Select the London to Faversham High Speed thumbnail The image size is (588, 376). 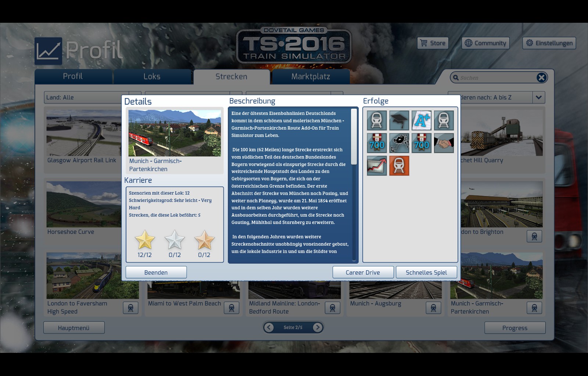point(93,275)
